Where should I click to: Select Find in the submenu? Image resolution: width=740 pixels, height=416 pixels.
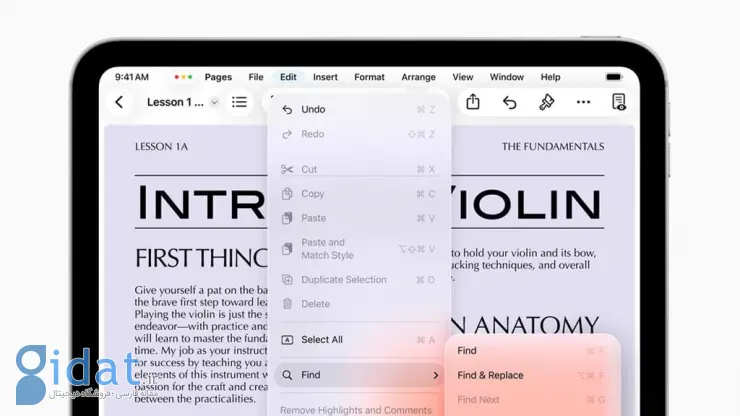(532, 351)
